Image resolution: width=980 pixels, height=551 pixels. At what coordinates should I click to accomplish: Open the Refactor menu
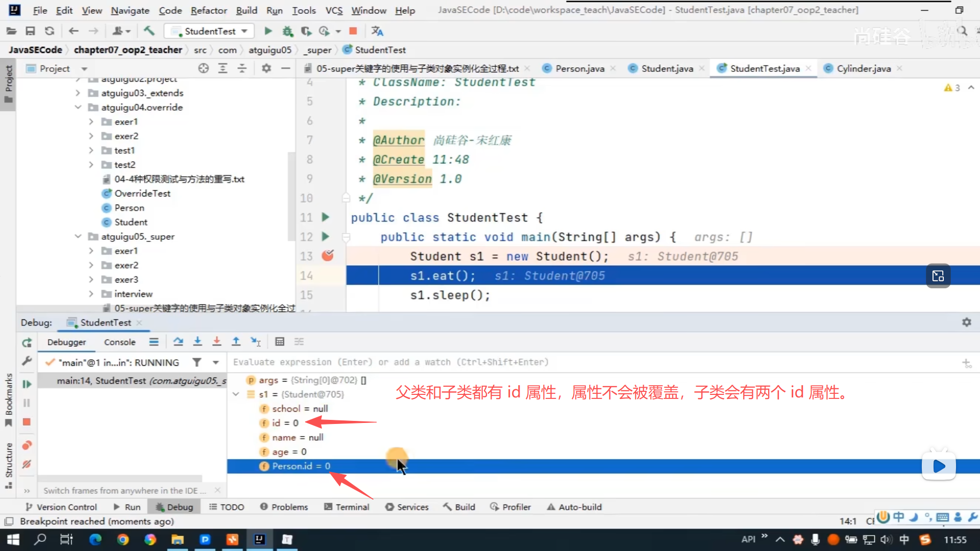(x=208, y=10)
